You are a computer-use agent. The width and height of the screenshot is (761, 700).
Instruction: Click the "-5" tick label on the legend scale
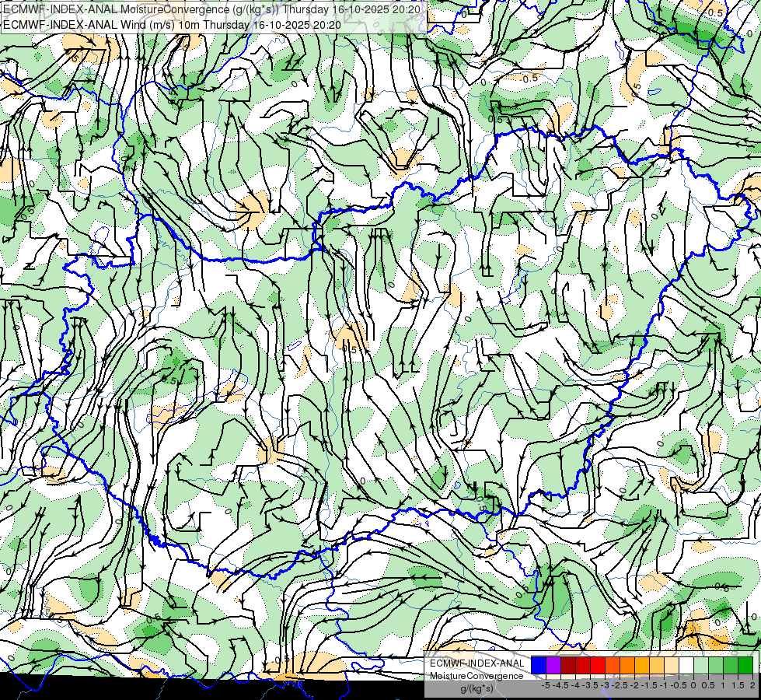pos(546,685)
